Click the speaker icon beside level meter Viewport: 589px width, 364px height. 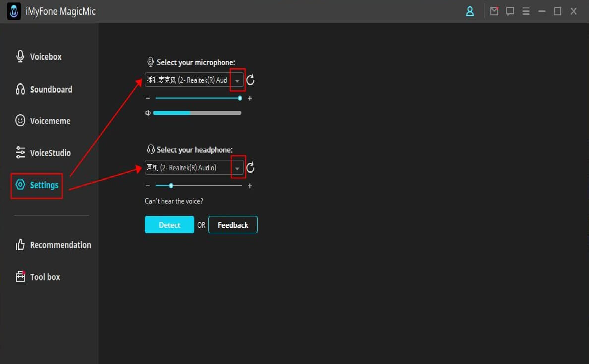(x=148, y=112)
